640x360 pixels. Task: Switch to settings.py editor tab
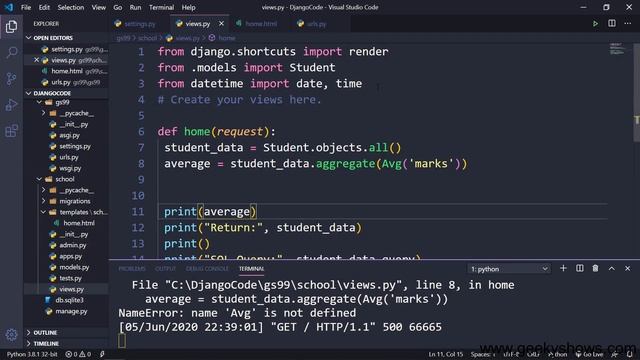[140, 24]
